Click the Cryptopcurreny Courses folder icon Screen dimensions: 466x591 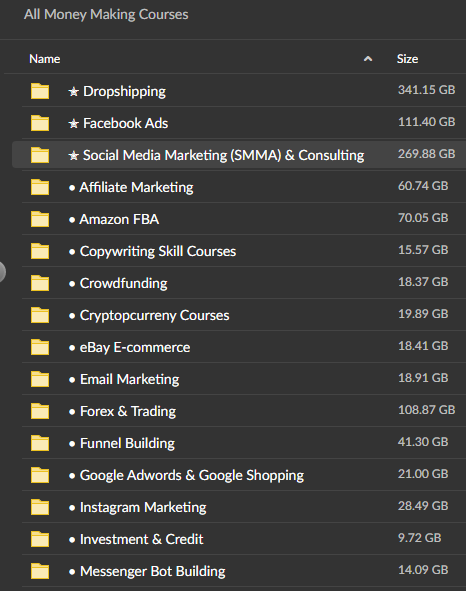(x=40, y=315)
